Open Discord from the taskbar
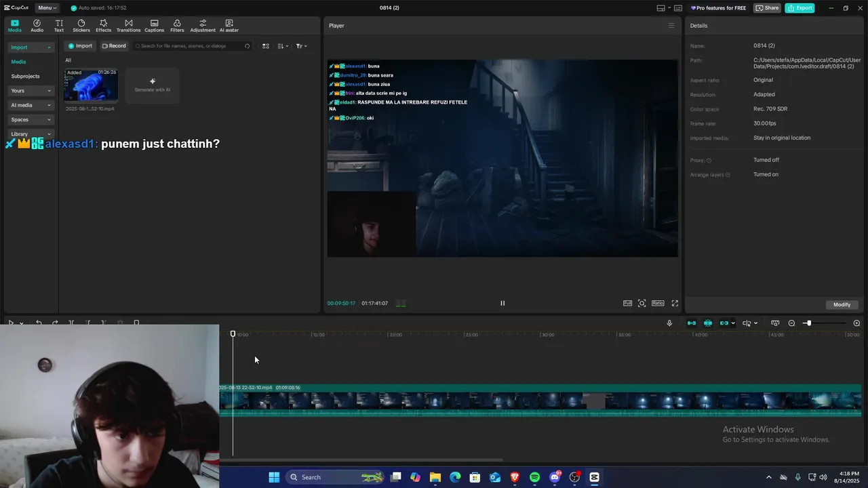Screen dimensions: 868x488 pos(555,477)
